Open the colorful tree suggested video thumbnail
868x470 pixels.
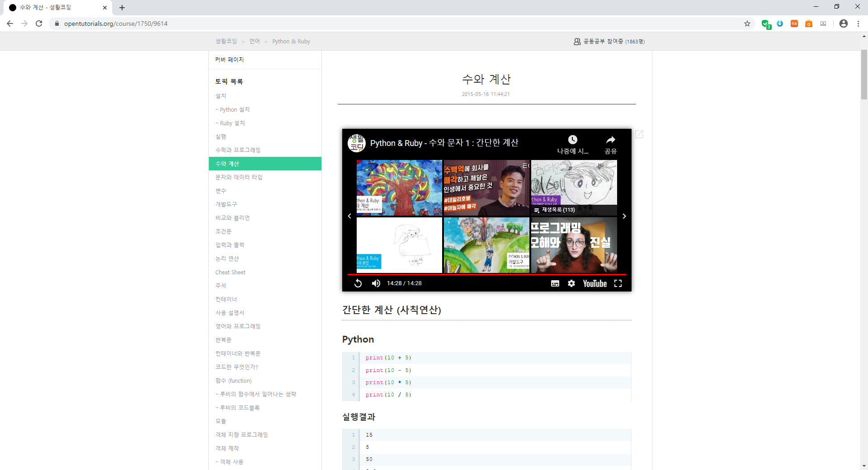399,188
